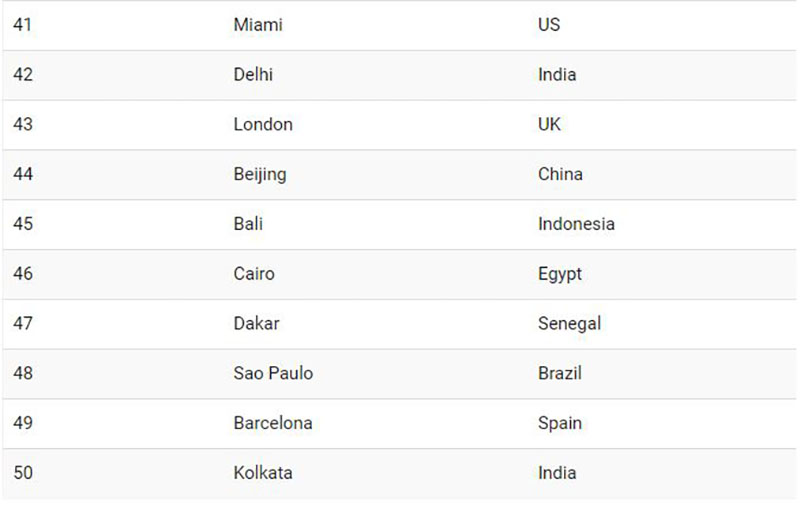Click the rank number 50 cell

pos(23,473)
